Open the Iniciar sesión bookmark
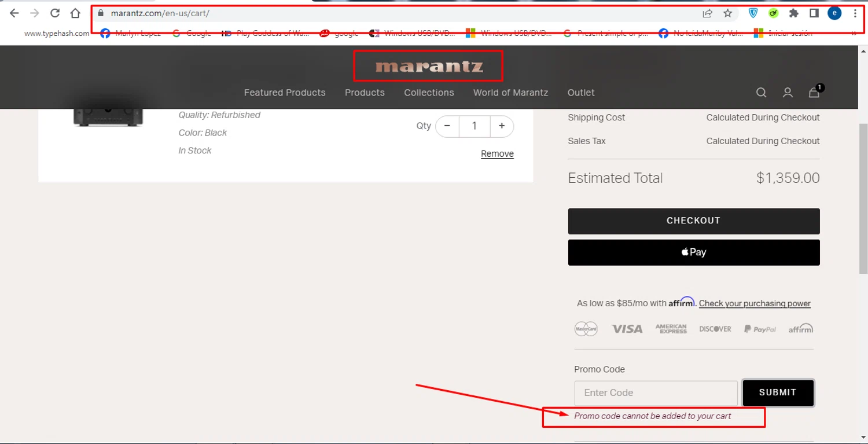Viewport: 868px width, 444px height. 784,34
